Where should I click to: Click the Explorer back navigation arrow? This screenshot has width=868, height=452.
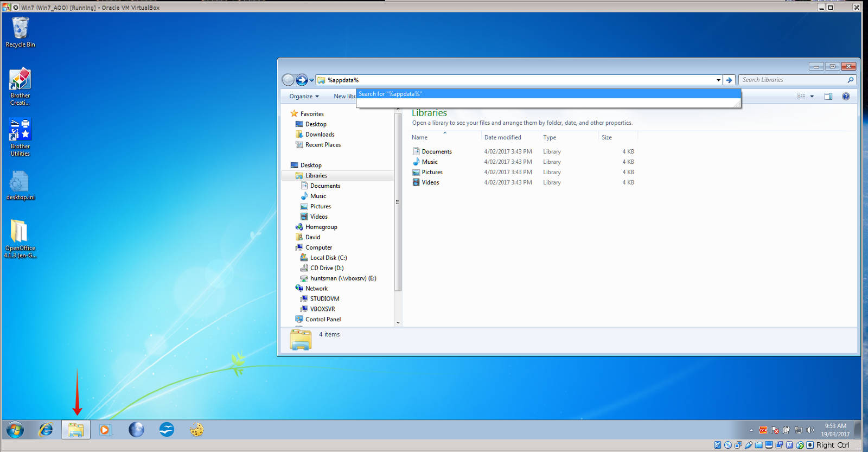288,80
